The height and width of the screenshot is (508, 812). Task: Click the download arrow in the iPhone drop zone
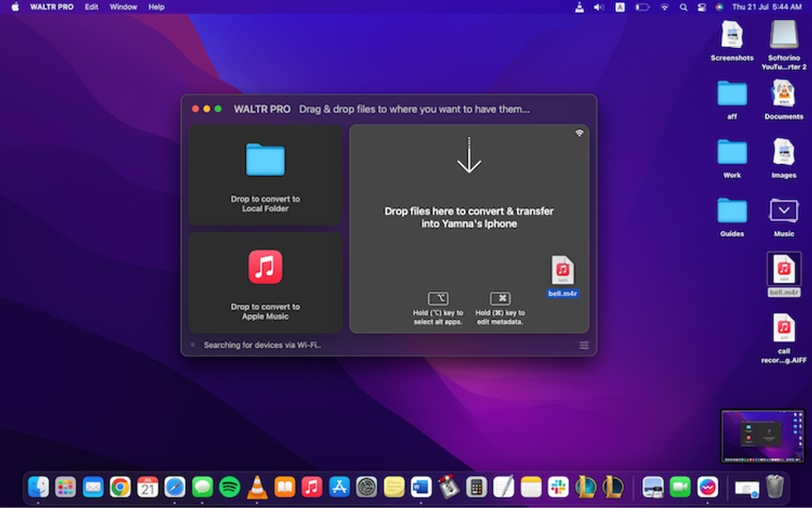(x=469, y=156)
